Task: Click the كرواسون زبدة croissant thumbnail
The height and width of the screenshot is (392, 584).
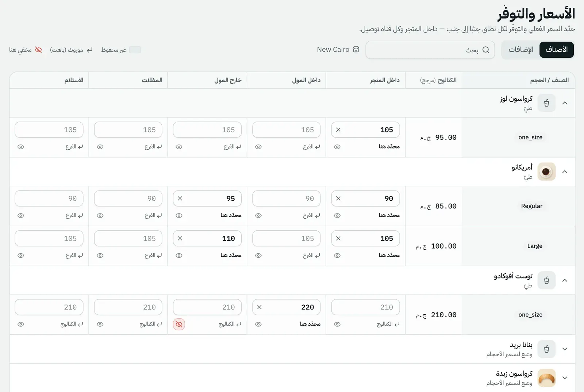Action: point(546,378)
